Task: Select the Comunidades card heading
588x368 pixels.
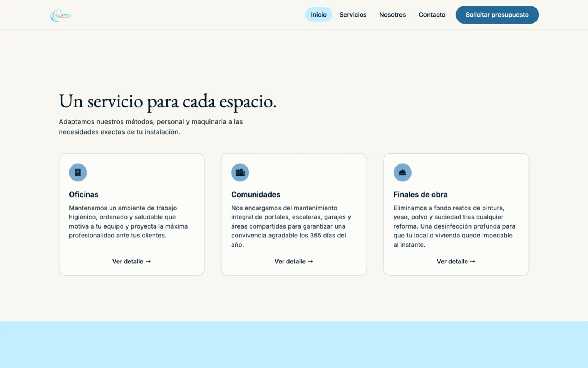Action: click(x=256, y=194)
